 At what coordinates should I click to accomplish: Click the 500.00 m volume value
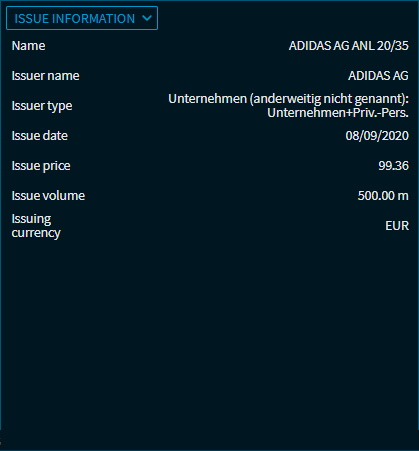point(383,196)
